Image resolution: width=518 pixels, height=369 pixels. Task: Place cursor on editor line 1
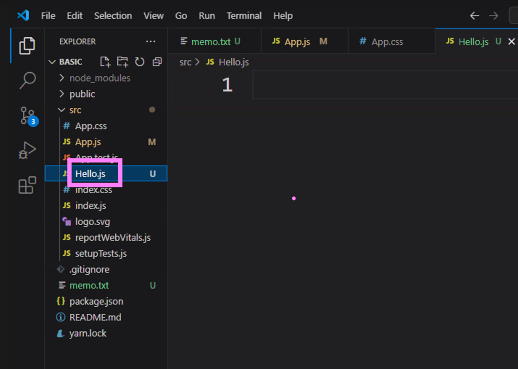pyautogui.click(x=385, y=85)
